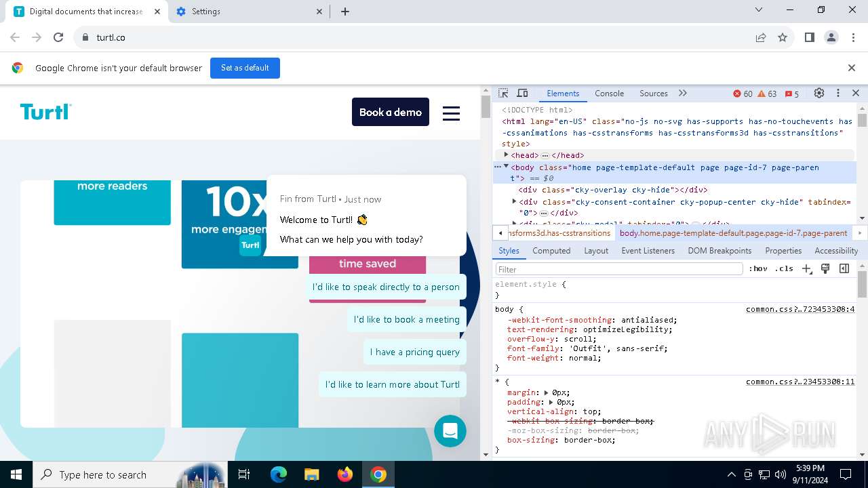The width and height of the screenshot is (868, 488).
Task: Open the Computed styles tab
Action: [551, 251]
